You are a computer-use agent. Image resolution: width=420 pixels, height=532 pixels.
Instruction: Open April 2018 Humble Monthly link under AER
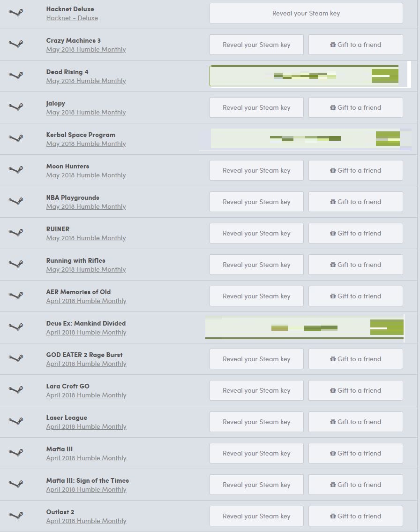[x=86, y=301]
